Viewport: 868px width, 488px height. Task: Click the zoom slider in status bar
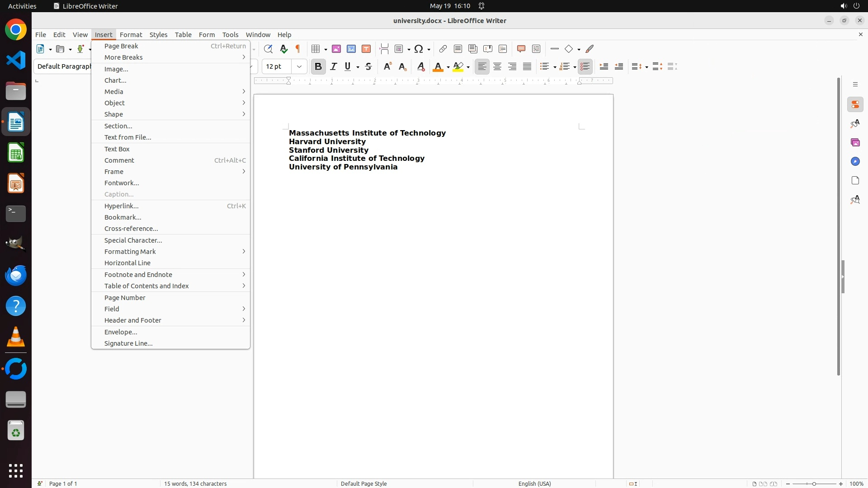(814, 483)
